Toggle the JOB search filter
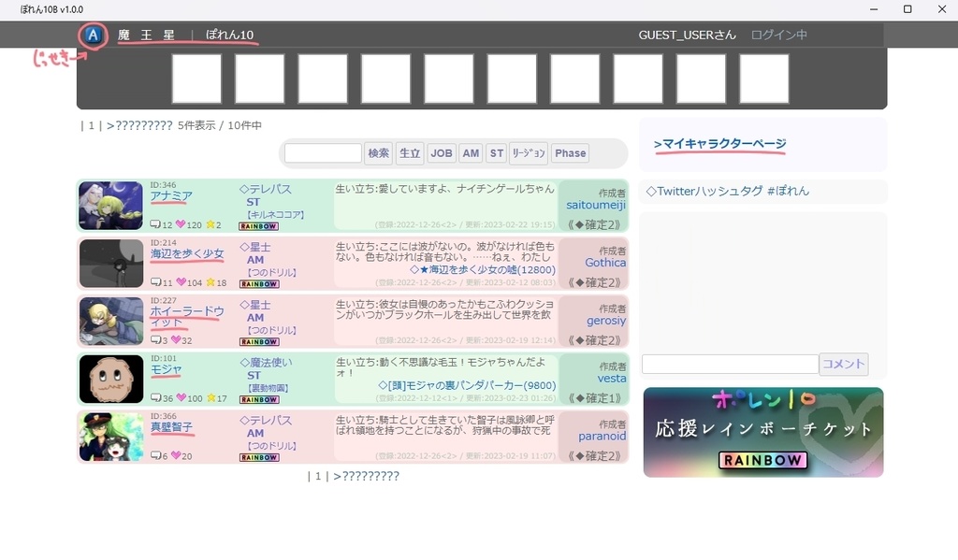The image size is (958, 560). [441, 152]
